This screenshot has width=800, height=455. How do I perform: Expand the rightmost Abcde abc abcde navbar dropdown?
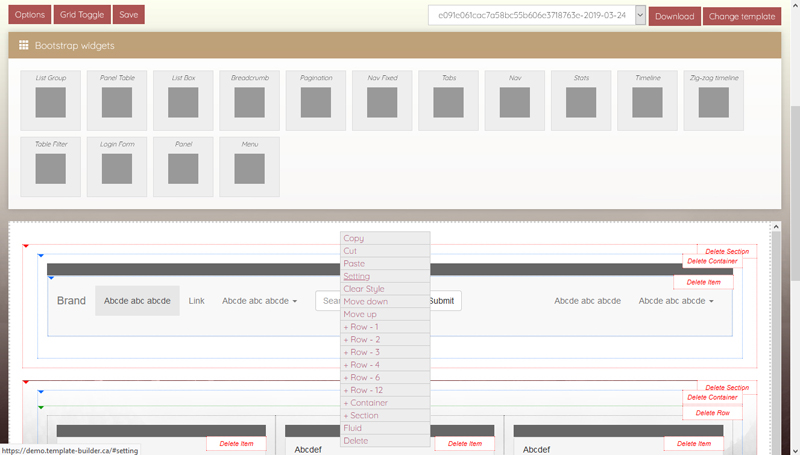(676, 301)
